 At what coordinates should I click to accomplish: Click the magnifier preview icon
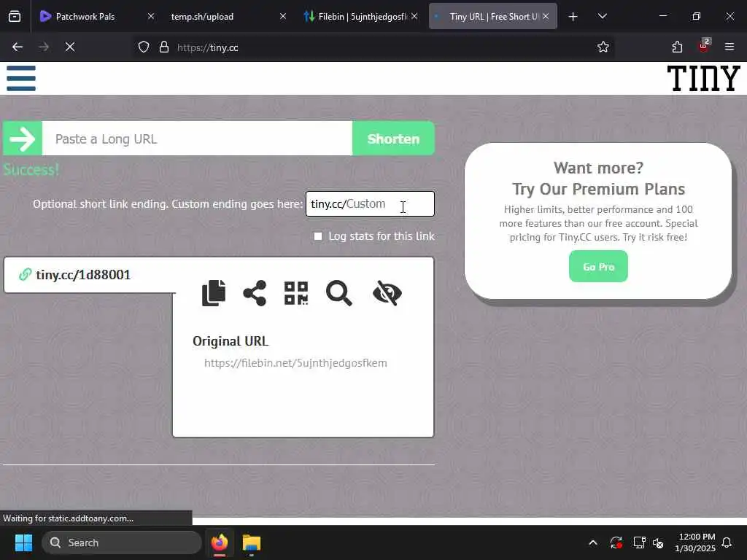338,293
